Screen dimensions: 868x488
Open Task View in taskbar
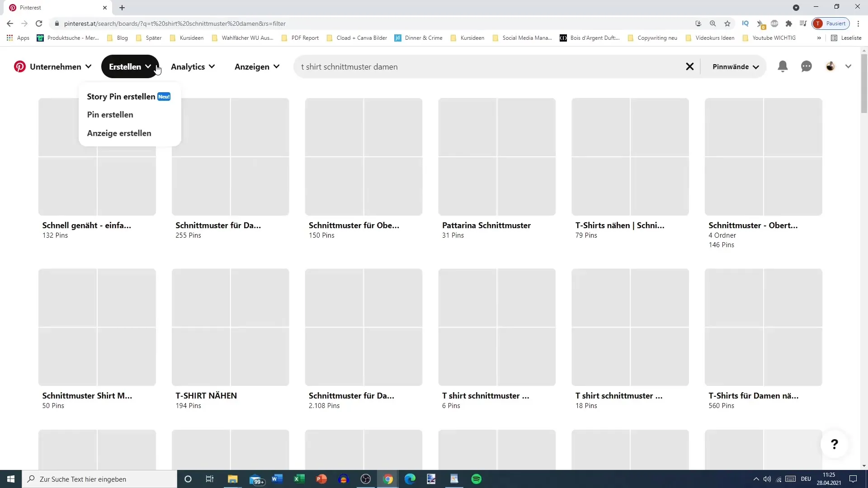tap(210, 479)
